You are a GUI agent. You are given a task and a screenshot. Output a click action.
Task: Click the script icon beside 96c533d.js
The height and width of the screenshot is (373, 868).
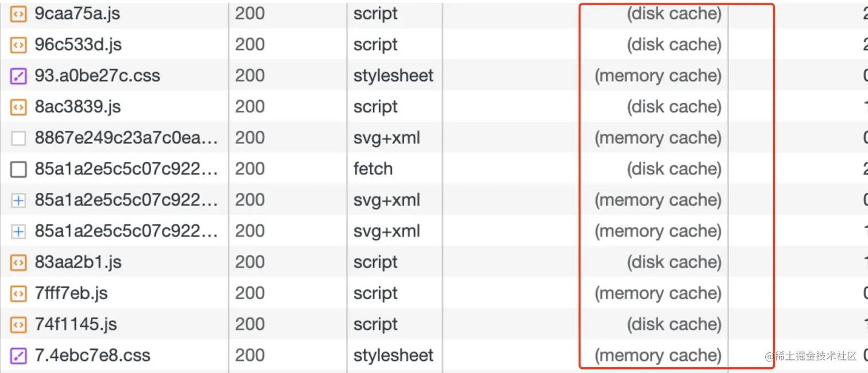point(18,45)
